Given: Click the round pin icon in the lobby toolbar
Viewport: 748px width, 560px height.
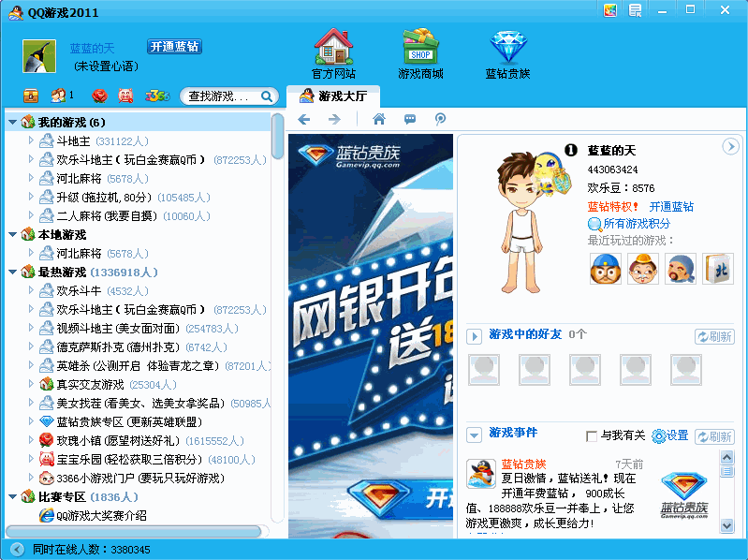Looking at the screenshot, I should pyautogui.click(x=440, y=119).
